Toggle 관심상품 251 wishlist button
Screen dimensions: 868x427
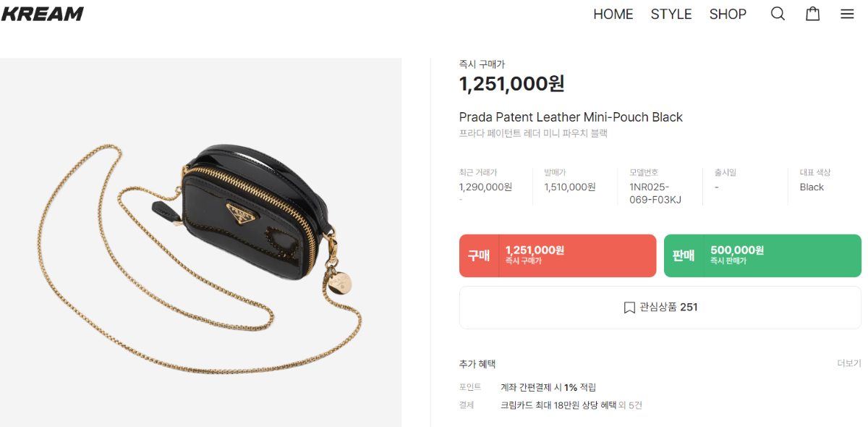[660, 308]
